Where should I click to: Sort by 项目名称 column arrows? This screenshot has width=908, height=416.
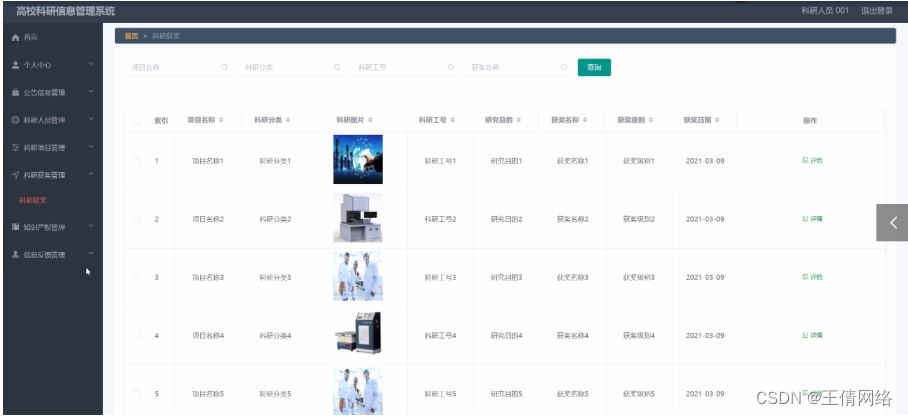pos(221,120)
